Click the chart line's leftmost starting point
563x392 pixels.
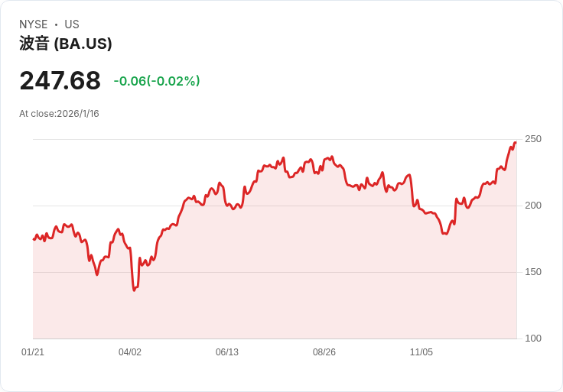pyautogui.click(x=34, y=239)
